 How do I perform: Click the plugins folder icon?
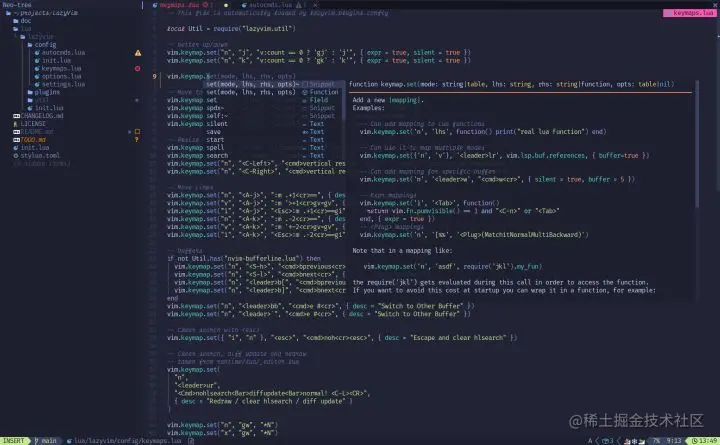[30, 92]
